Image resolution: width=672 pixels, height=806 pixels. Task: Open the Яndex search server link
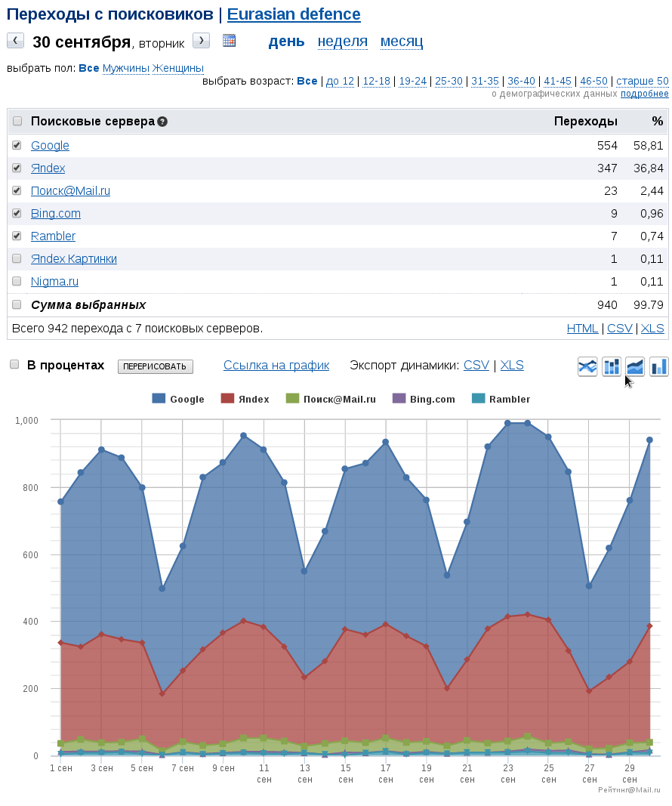coord(48,168)
